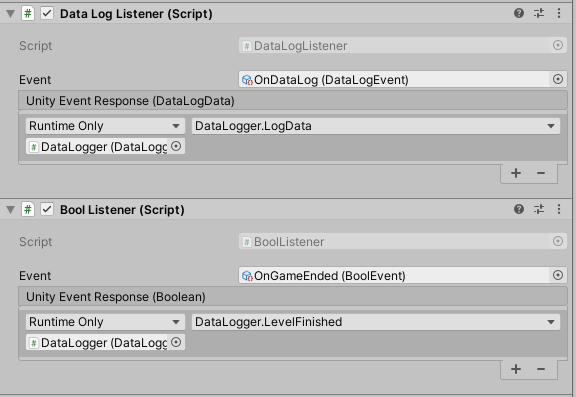Open Runtime Only dropdown for DataLogData response
Screen dimensions: 576x397
105,126
